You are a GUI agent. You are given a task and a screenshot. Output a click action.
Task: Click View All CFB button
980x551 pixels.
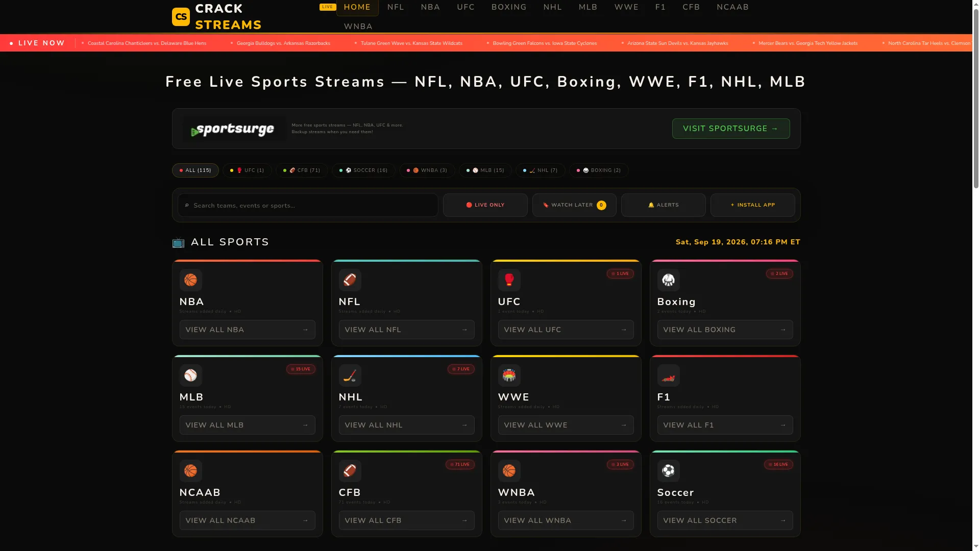point(407,520)
